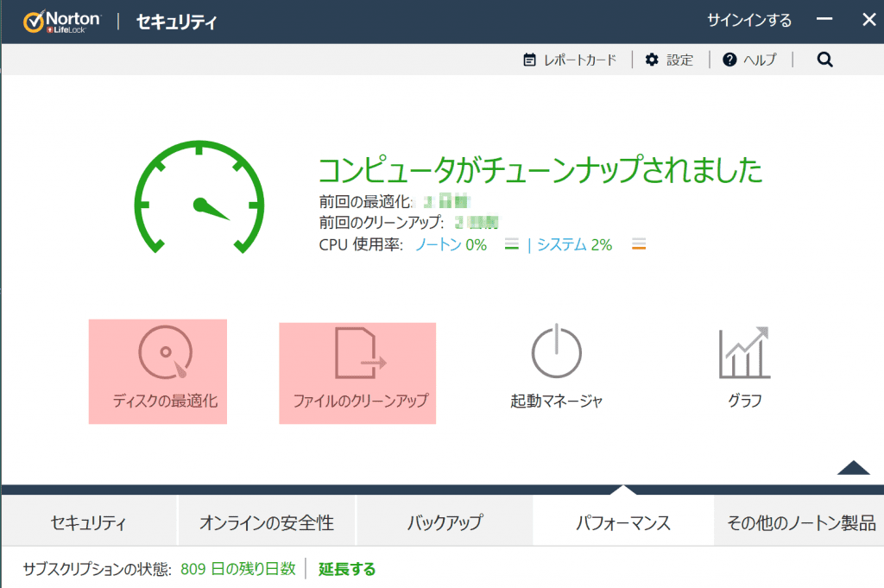The image size is (884, 588).
Task: Click the orange bars icon beside システム 2%
Action: 639,245
